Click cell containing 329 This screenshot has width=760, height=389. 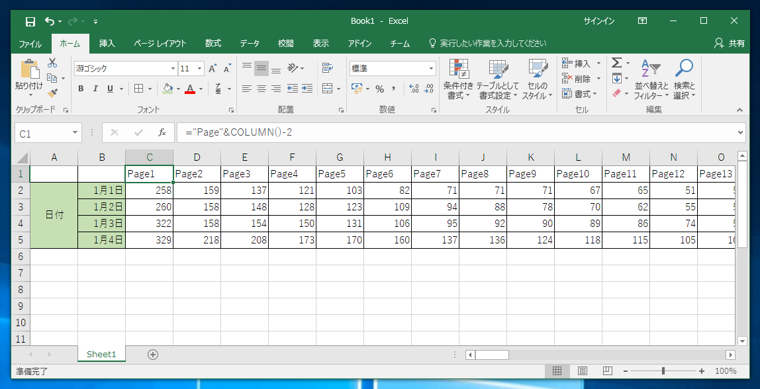click(x=149, y=240)
